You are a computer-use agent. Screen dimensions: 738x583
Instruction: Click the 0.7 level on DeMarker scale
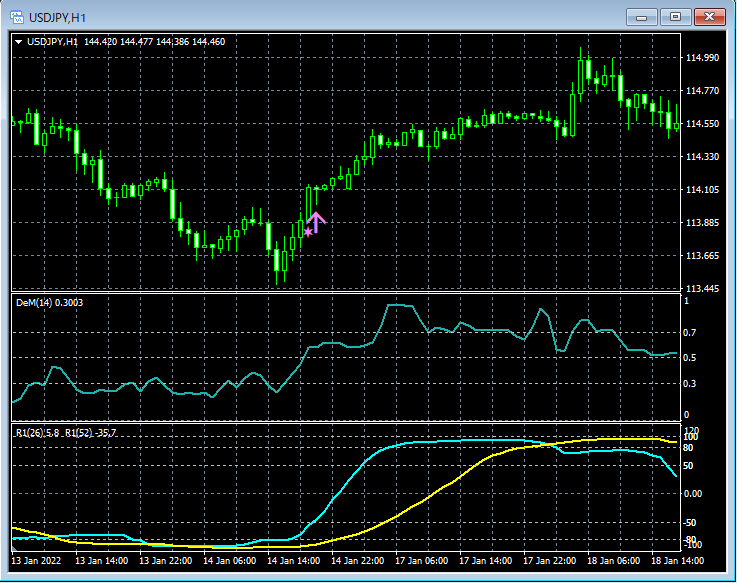coord(688,332)
